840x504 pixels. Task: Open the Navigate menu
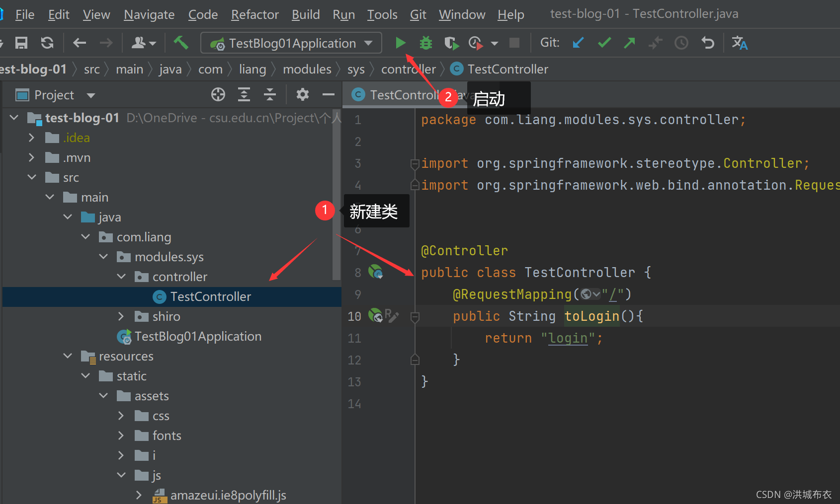pyautogui.click(x=149, y=14)
